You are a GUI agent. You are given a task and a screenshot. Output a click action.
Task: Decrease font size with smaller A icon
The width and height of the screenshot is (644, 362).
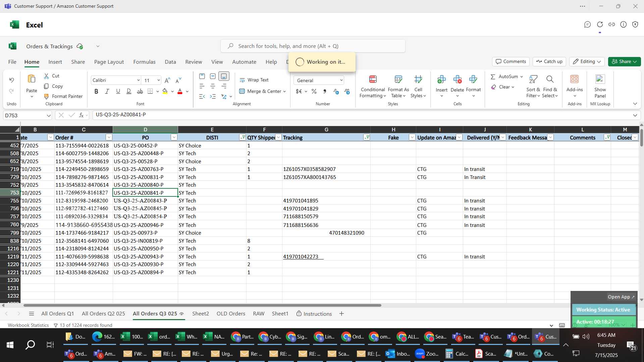178,80
